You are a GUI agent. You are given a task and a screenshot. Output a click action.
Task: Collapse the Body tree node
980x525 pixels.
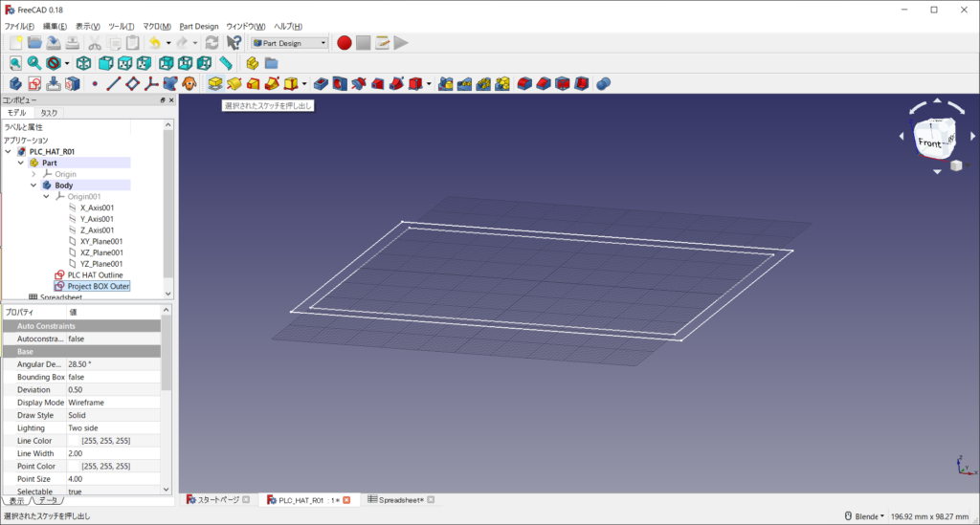click(x=33, y=186)
